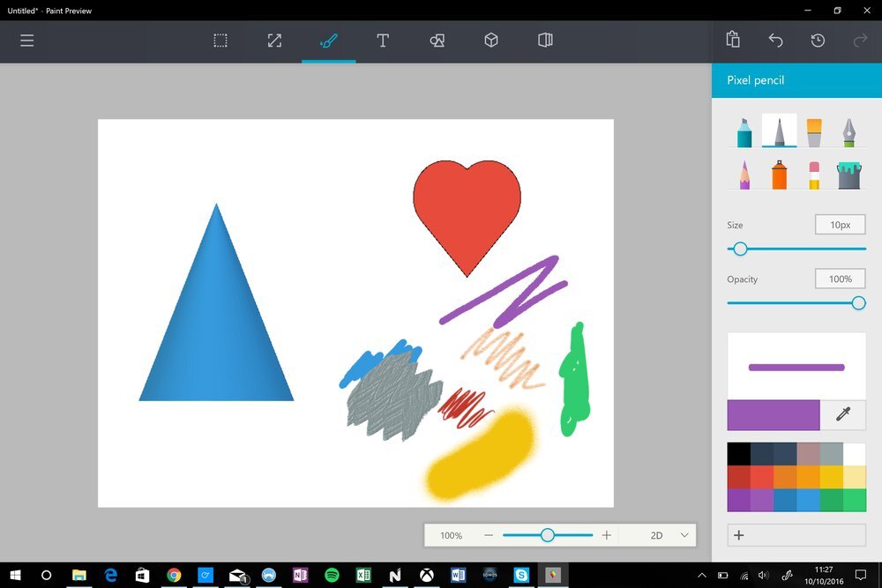Viewport: 882px width, 588px height.
Task: Pick the black color swatch
Action: [x=738, y=454]
